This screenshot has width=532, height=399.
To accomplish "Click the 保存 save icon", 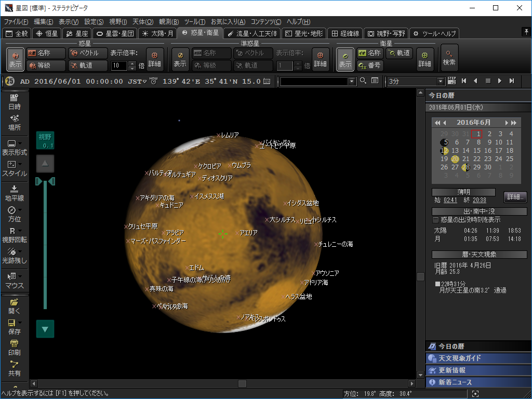I will pos(15,326).
